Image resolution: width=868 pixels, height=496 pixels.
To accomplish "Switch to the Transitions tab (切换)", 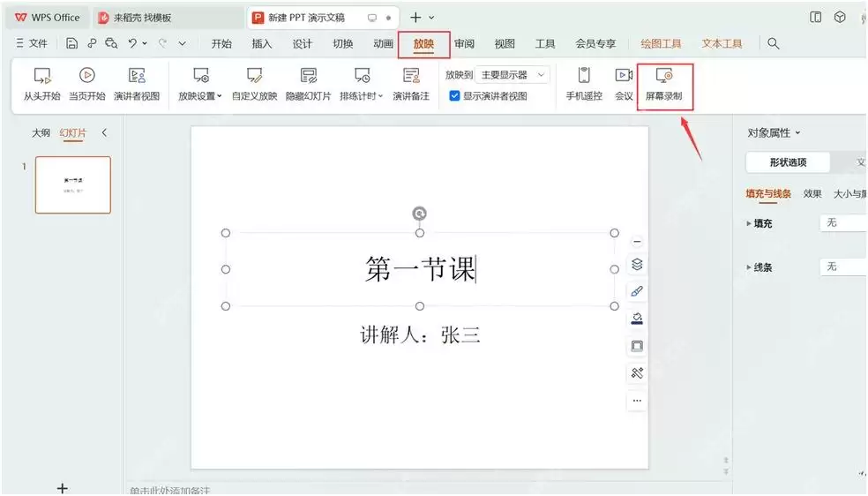I will tap(342, 44).
